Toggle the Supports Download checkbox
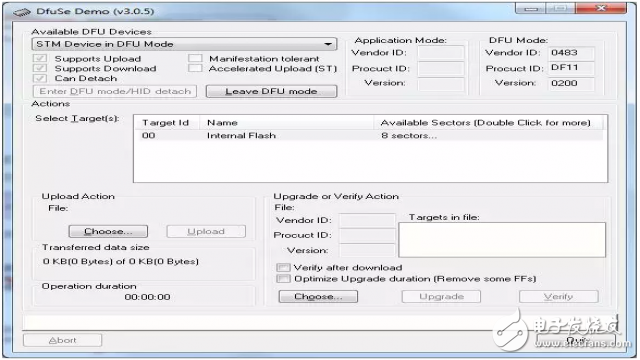Viewport: 640px width, 360px height. [40, 68]
